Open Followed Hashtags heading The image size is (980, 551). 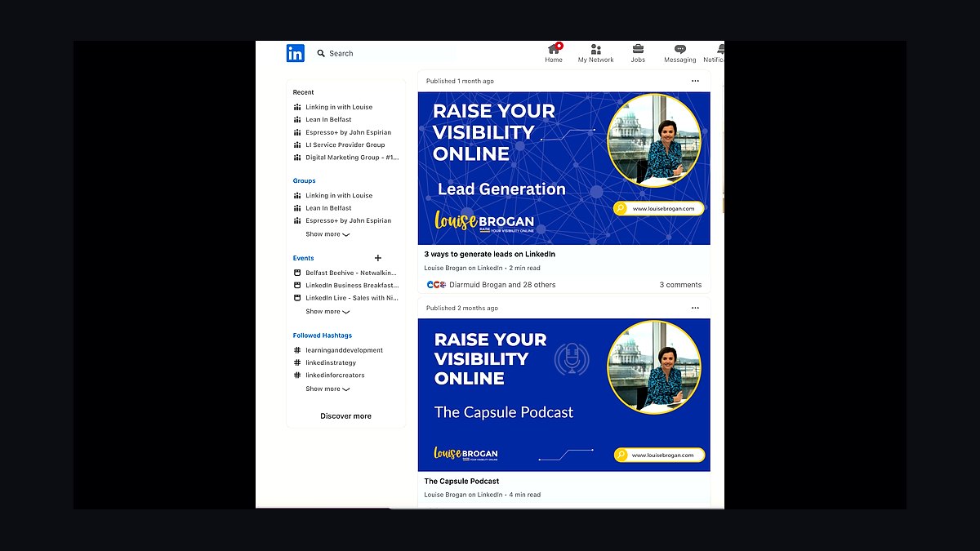pos(323,335)
